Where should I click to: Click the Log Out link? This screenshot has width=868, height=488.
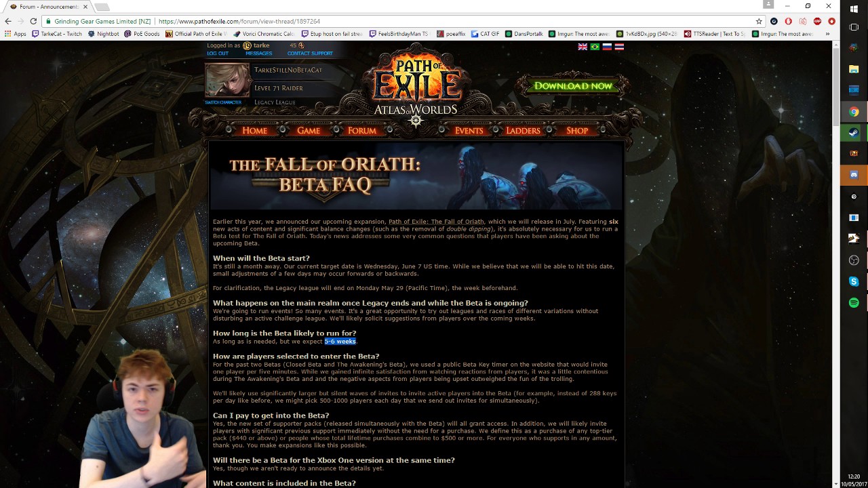coord(218,54)
